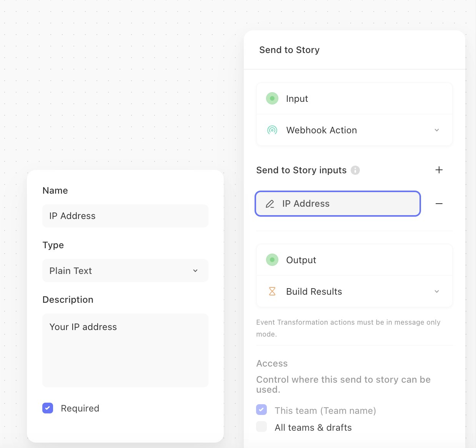Click the Build Results hourglass icon
The image size is (476, 448).
[272, 292]
